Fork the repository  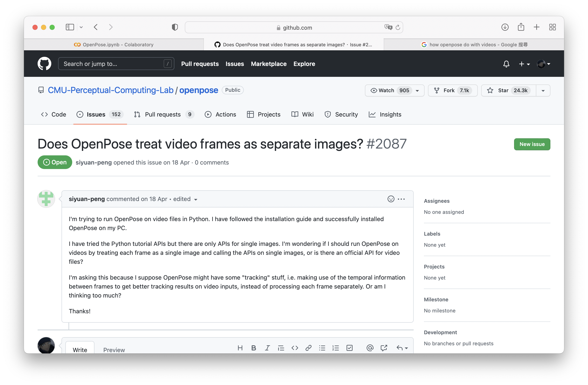click(452, 90)
